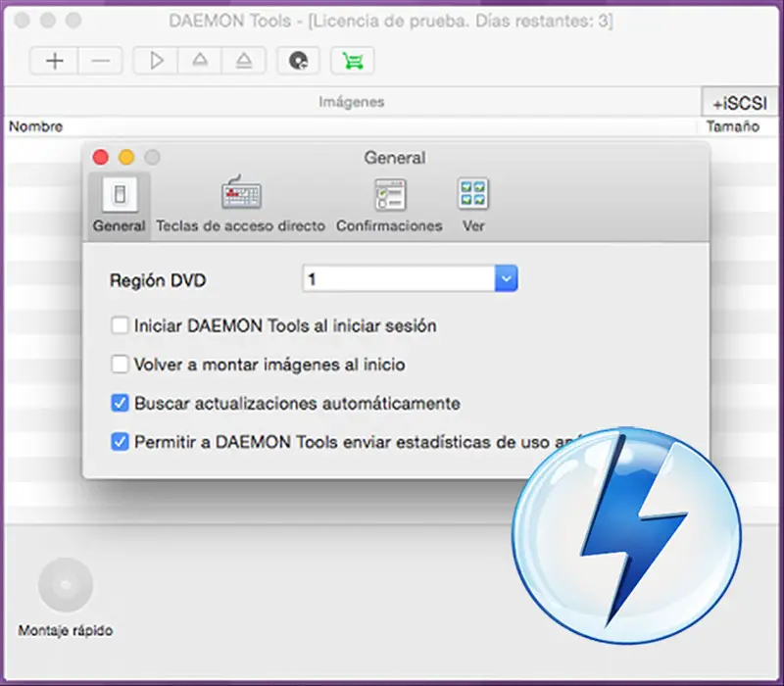Click the single-triangle unmount toolbar button
The width and height of the screenshot is (784, 686).
click(200, 61)
